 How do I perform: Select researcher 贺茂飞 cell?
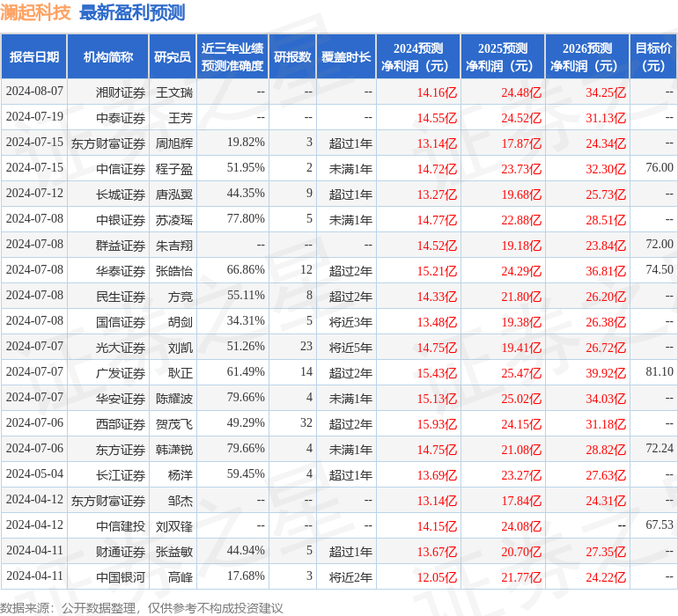pos(174,424)
